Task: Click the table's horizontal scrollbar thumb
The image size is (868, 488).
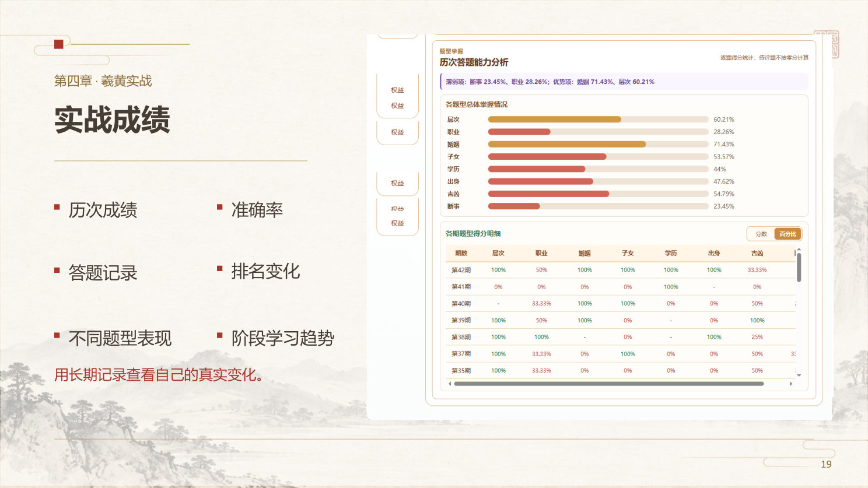Action: 608,384
